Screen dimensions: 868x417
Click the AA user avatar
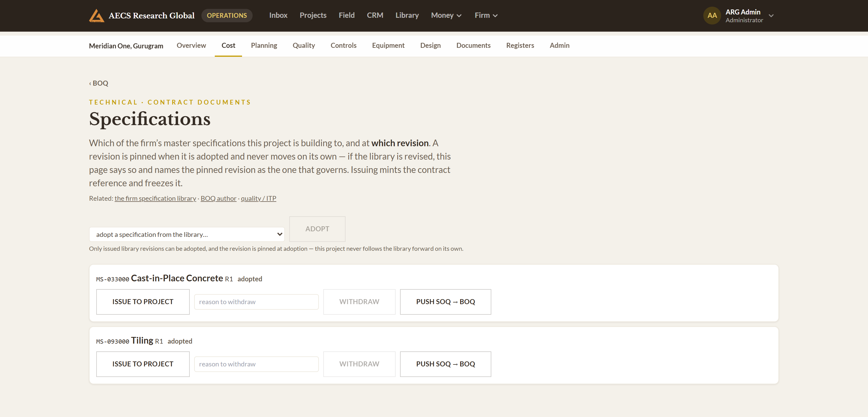712,16
